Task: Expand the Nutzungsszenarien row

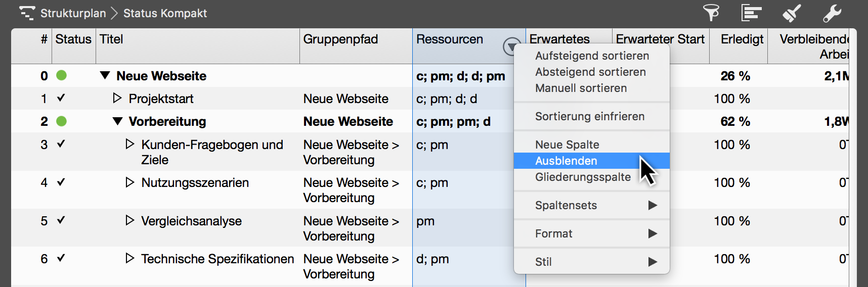Action: click(129, 182)
